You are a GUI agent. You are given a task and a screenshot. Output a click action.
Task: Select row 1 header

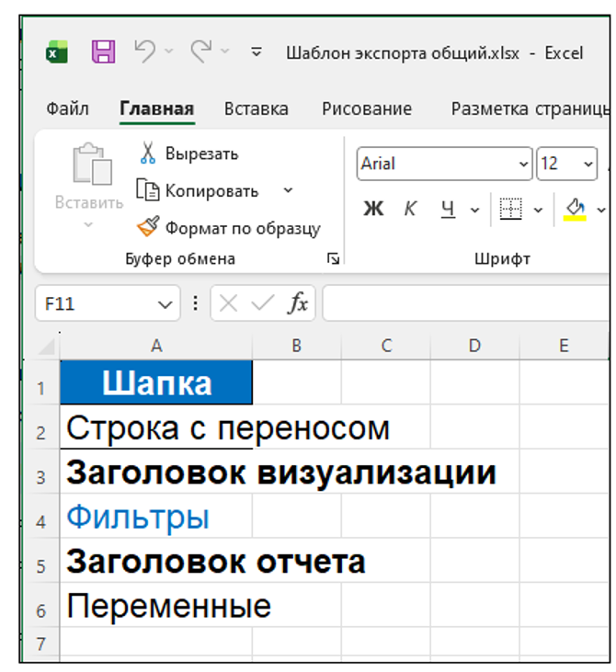tap(41, 382)
